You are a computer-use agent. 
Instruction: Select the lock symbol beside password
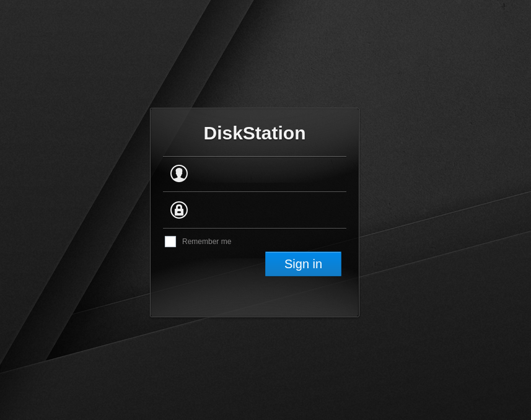(179, 210)
